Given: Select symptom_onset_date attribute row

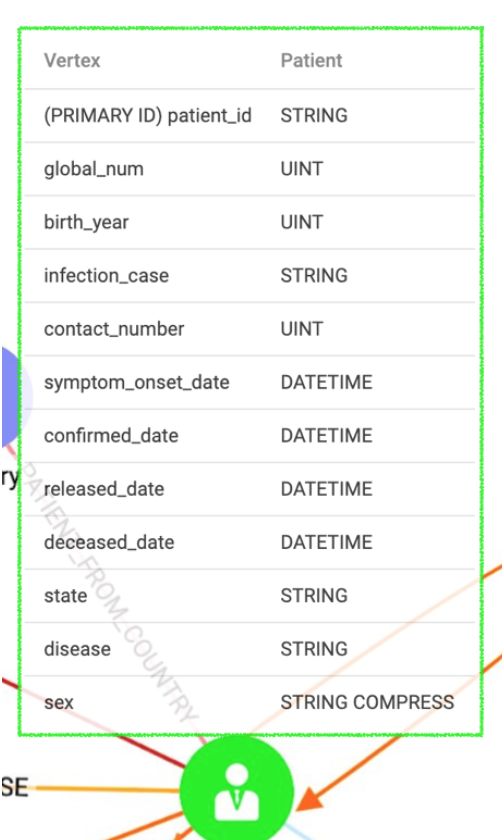Looking at the screenshot, I should 250,382.
